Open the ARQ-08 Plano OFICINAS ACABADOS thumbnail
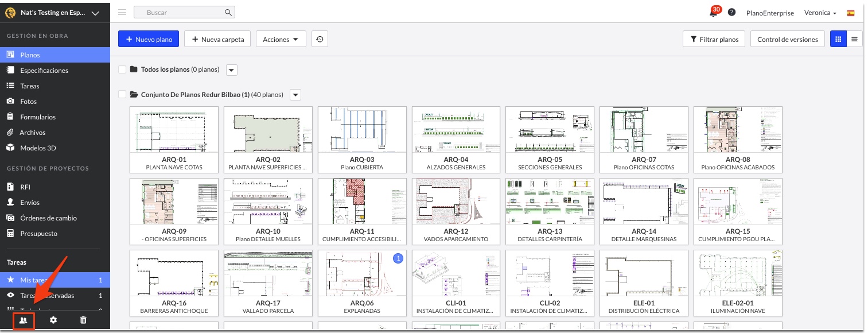 pyautogui.click(x=738, y=139)
